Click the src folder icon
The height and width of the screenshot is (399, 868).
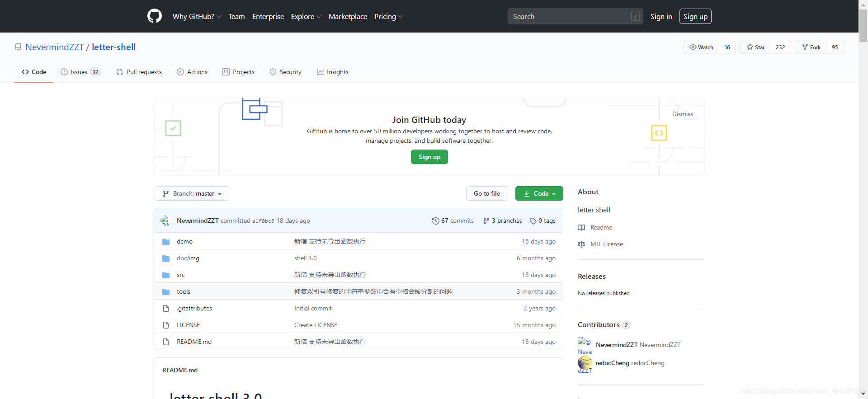[x=166, y=275]
